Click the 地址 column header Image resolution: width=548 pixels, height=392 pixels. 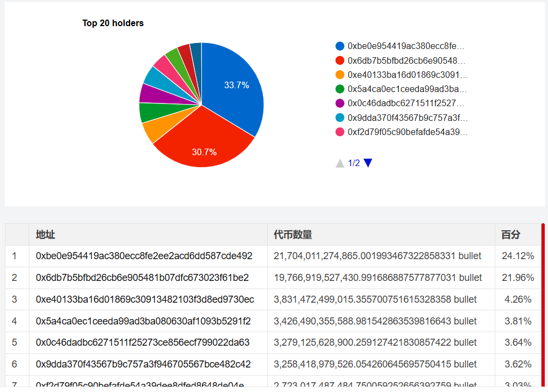pos(45,235)
